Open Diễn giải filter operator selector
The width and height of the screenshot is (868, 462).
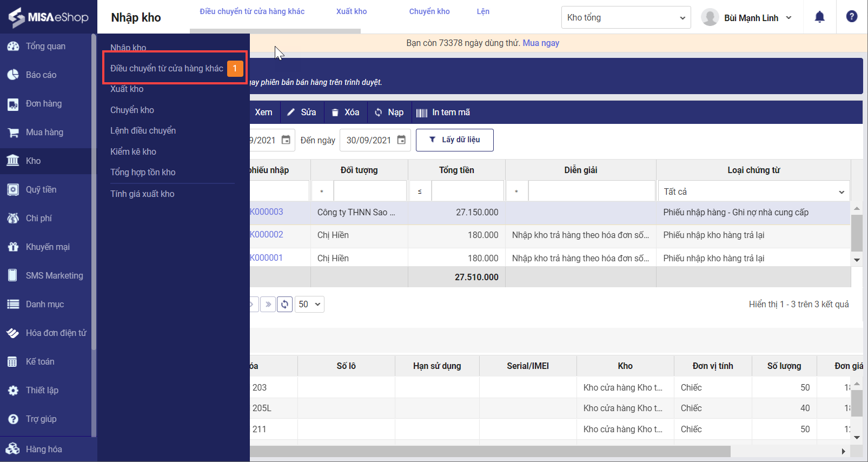coord(516,192)
